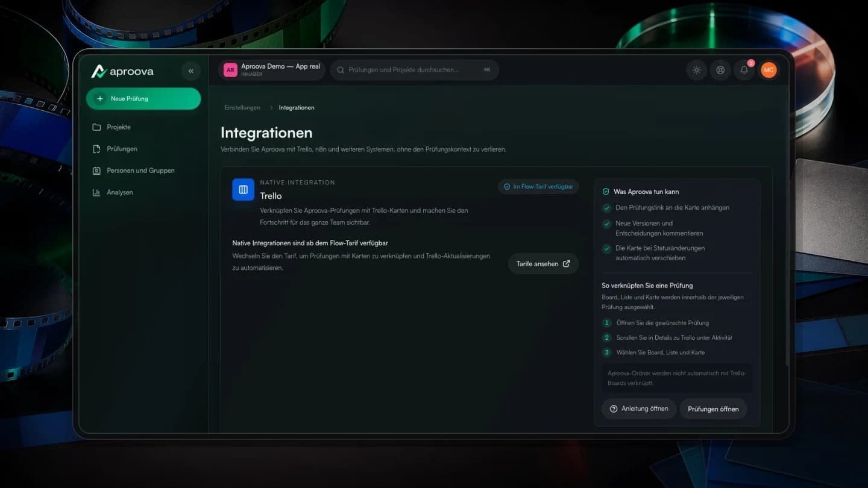Screen dimensions: 868x488
Task: Click step 1 Öffnen Sie die gewünschte Prüfung
Action: (656, 323)
